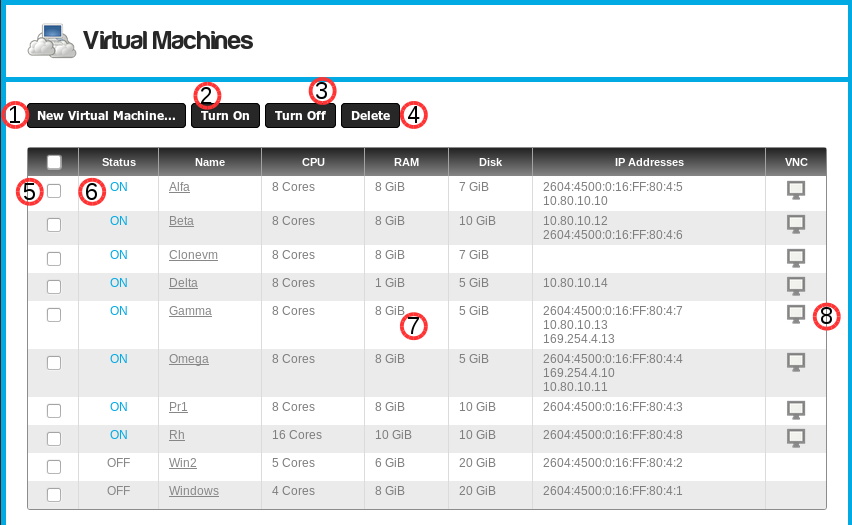This screenshot has height=525, width=852.
Task: Select the Gamma row checkbox
Action: 54,315
